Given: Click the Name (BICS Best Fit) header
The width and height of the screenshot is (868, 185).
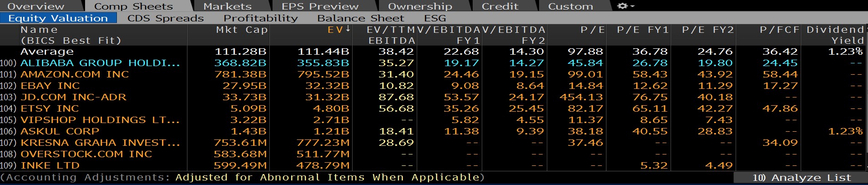Looking at the screenshot, I should (x=71, y=35).
